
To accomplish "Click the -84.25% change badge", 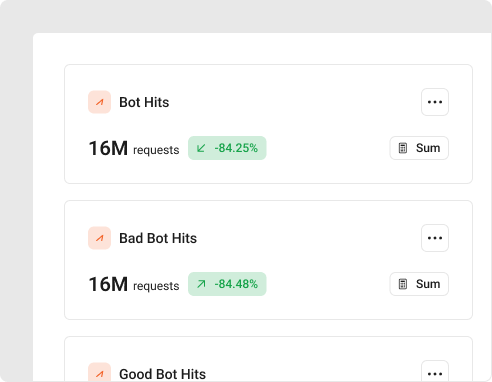I will point(227,148).
